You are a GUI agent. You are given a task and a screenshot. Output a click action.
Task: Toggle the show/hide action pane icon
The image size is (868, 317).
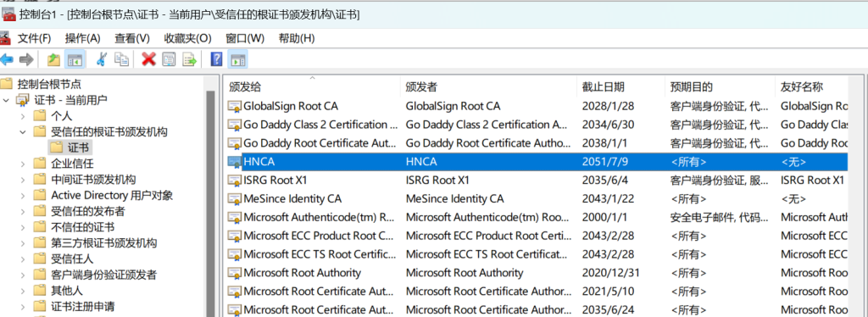pyautogui.click(x=237, y=59)
